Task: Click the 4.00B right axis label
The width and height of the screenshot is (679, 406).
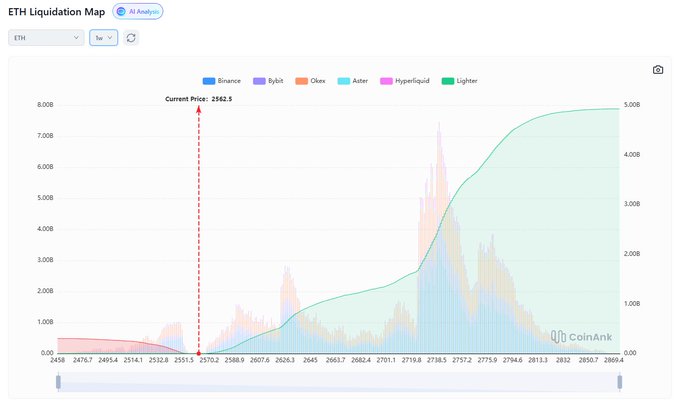Action: pos(632,155)
